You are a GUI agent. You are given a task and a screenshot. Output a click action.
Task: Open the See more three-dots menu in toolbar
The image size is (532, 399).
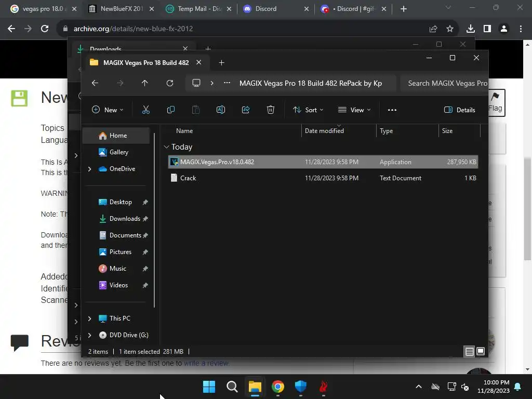pyautogui.click(x=392, y=110)
